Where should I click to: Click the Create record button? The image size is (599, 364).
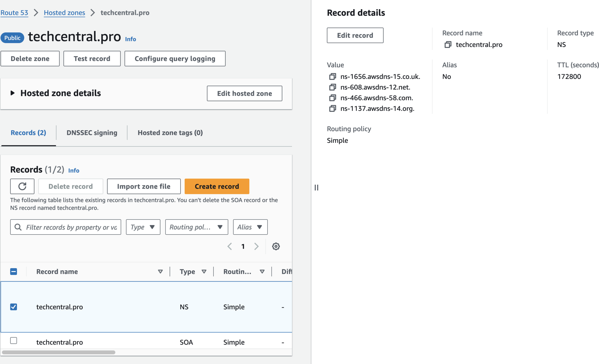coord(216,186)
